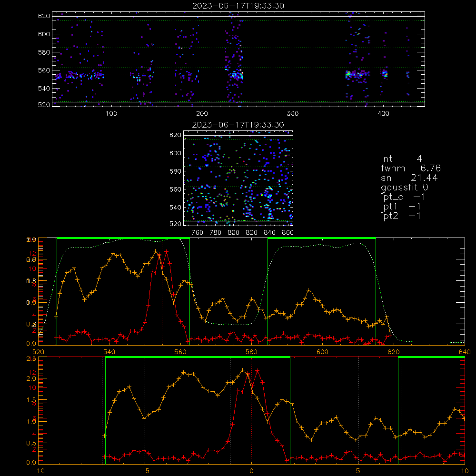
Task: Click x-axis label 640 on upper profile plot
Action: [x=465, y=352]
